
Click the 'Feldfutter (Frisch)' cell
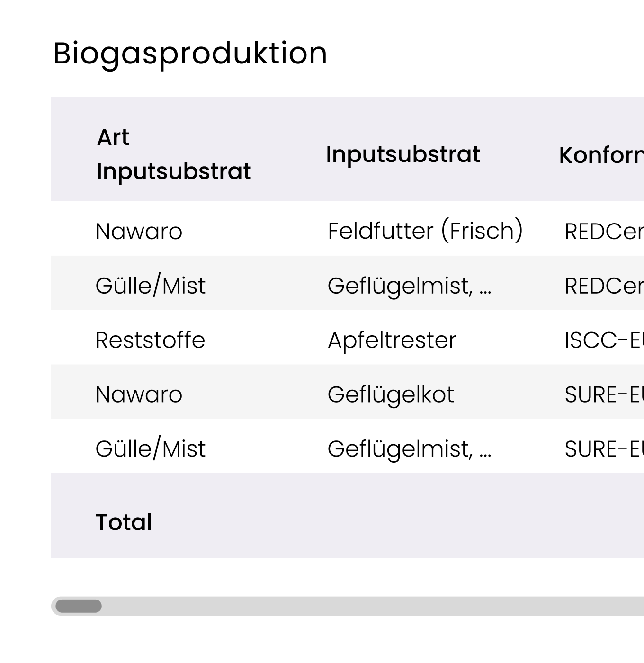point(425,231)
